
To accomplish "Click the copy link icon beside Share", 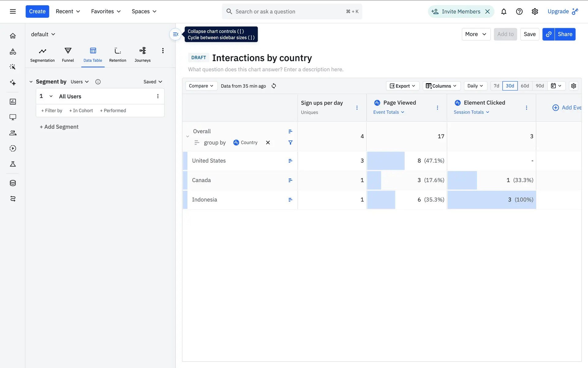I will (x=548, y=34).
